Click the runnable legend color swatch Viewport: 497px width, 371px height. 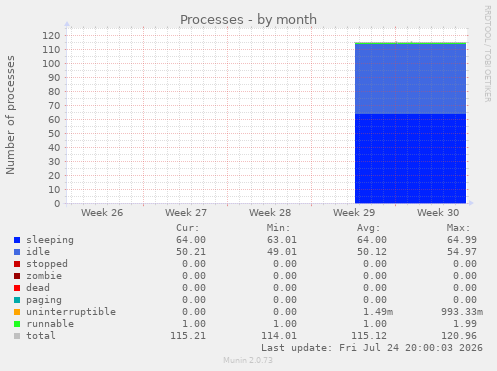tap(17, 324)
